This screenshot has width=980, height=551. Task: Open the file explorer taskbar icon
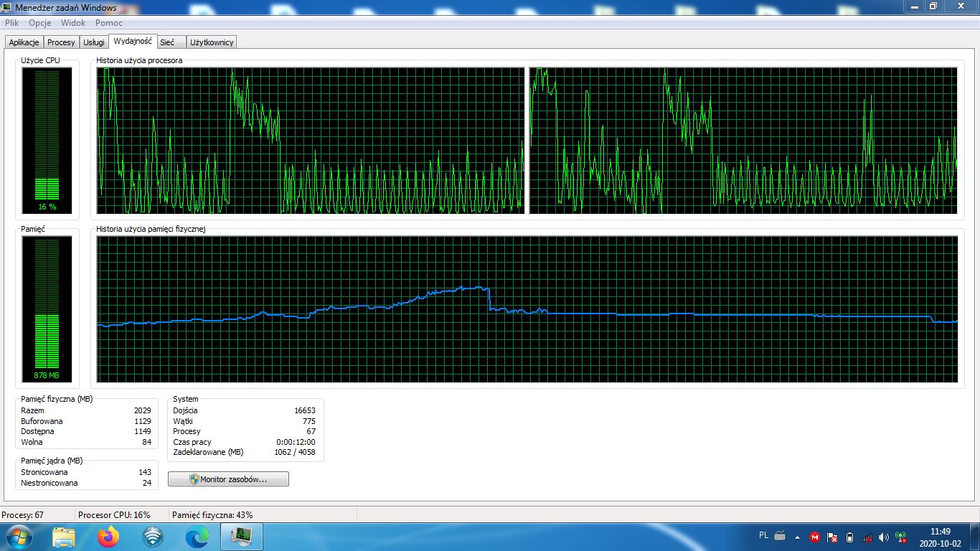click(64, 537)
